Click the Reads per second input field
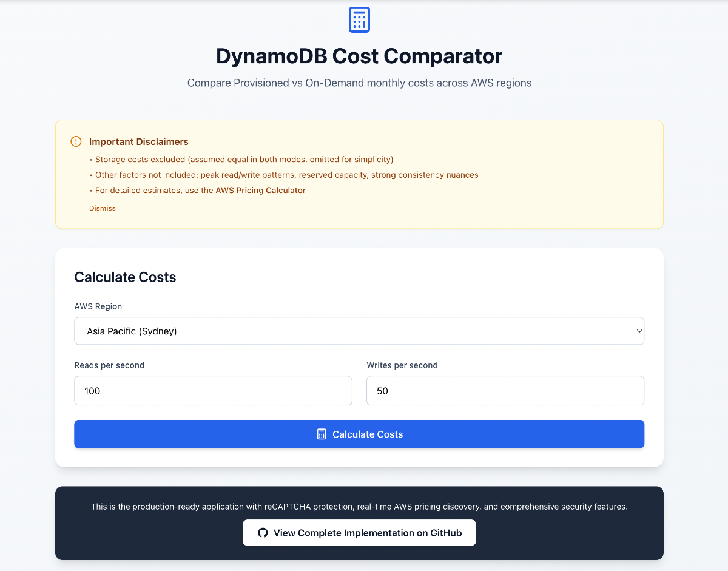The image size is (728, 571). click(213, 390)
